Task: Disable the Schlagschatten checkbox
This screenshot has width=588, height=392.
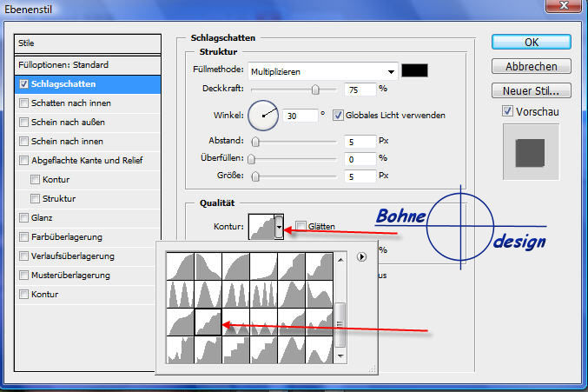Action: [x=24, y=84]
